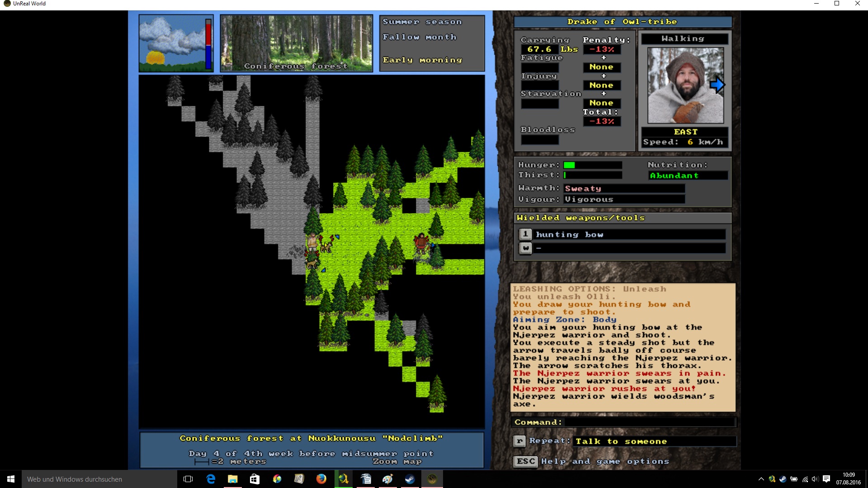This screenshot has width=868, height=488.
Task: Open Microsoft Edge from the taskbar
Action: click(x=211, y=479)
